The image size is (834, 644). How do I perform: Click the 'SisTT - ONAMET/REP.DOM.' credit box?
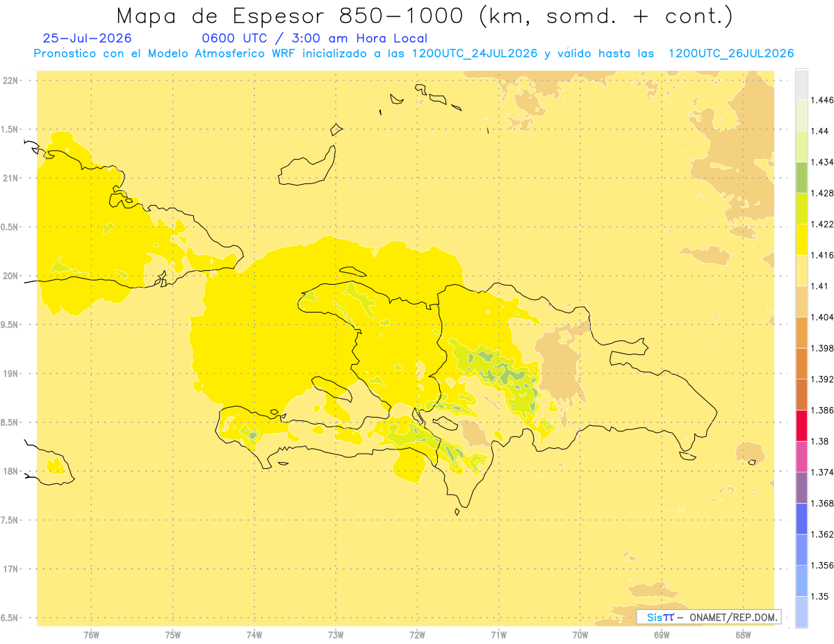(x=708, y=617)
